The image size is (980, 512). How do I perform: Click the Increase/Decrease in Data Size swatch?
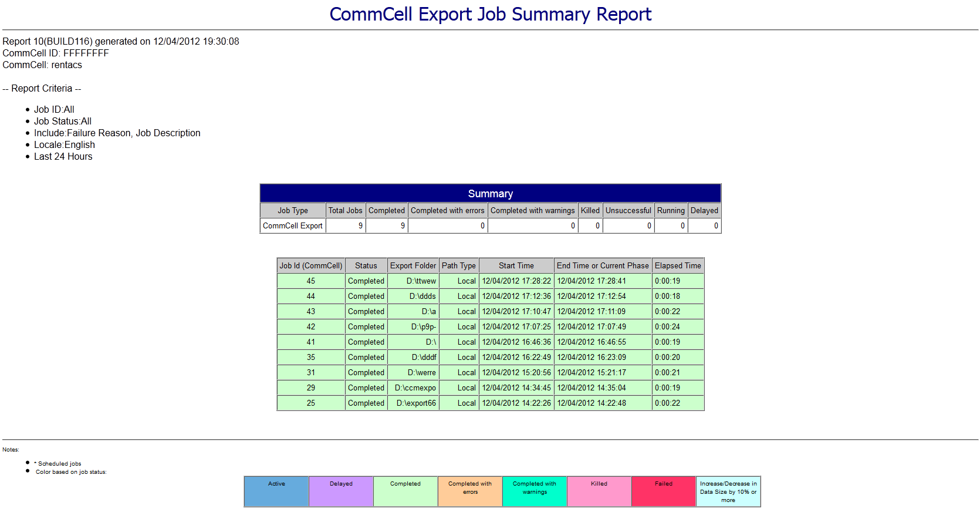(728, 491)
